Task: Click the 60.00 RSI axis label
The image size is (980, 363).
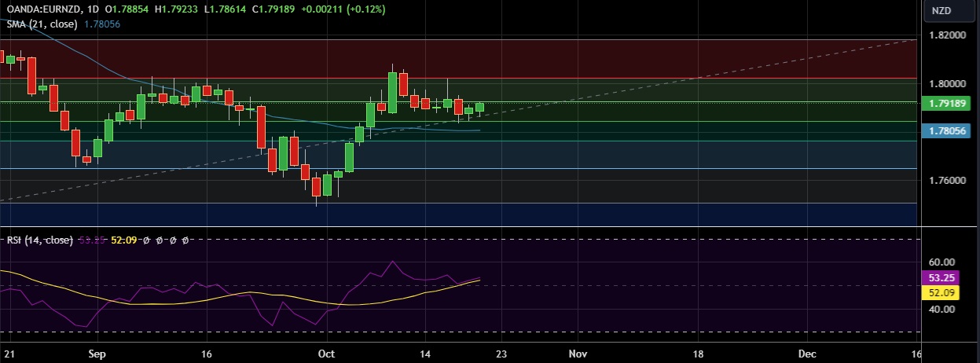Action: tap(941, 262)
